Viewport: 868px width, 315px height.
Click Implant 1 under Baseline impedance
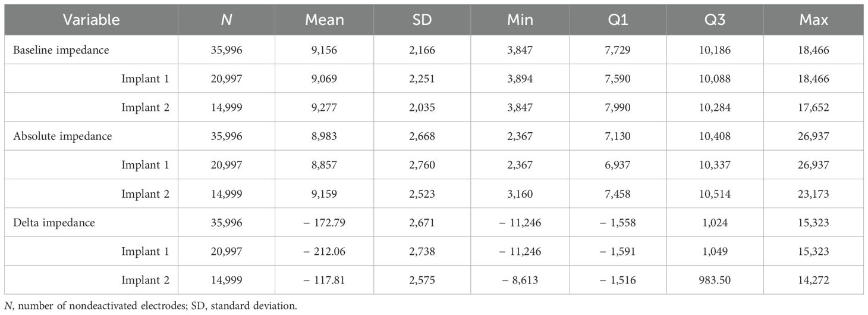point(145,79)
